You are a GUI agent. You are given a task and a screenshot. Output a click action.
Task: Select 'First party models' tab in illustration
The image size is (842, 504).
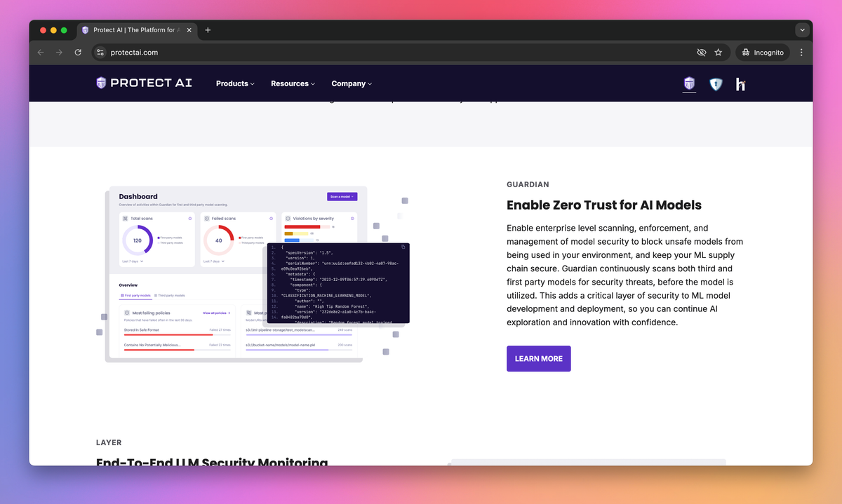pyautogui.click(x=135, y=296)
